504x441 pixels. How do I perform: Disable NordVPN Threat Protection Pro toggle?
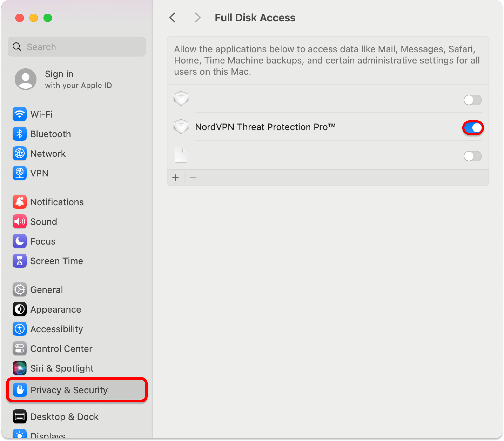(473, 128)
